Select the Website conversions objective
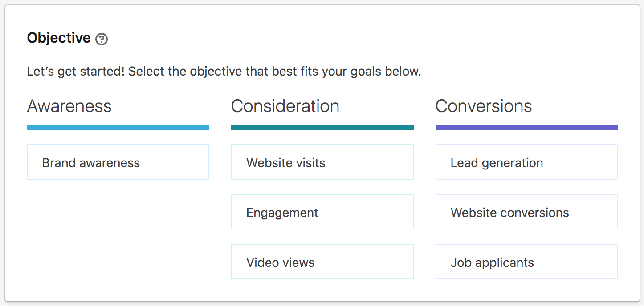This screenshot has width=644, height=306. (526, 212)
